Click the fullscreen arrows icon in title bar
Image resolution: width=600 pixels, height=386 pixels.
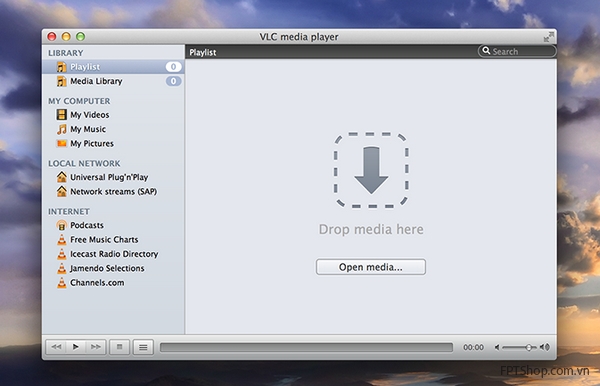[x=549, y=37]
